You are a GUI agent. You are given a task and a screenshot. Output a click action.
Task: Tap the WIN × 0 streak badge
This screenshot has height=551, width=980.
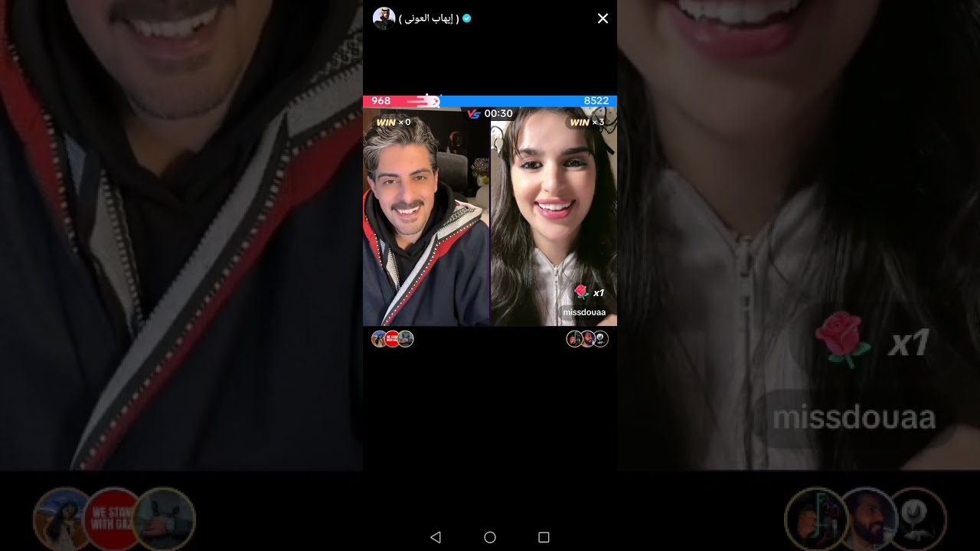point(394,122)
